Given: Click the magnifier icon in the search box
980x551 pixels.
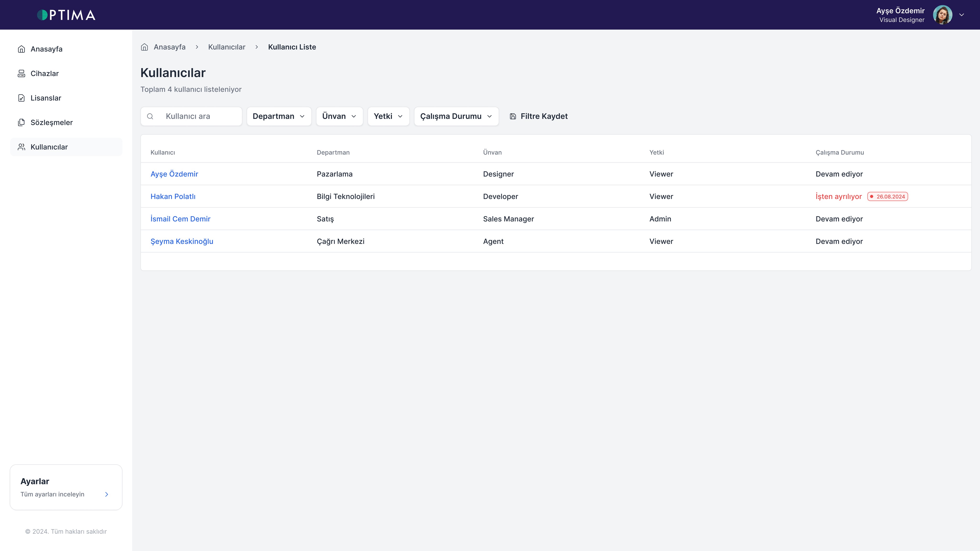Looking at the screenshot, I should tap(150, 116).
